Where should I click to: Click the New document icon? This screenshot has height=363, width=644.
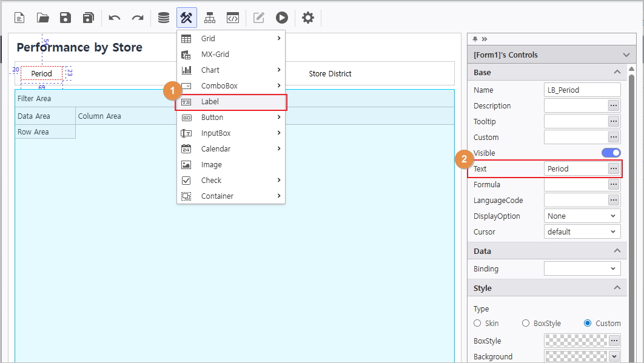[x=19, y=18]
